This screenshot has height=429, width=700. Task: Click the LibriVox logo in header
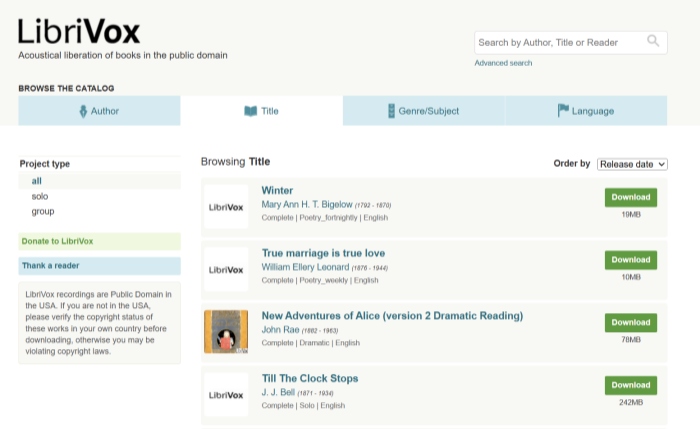79,31
